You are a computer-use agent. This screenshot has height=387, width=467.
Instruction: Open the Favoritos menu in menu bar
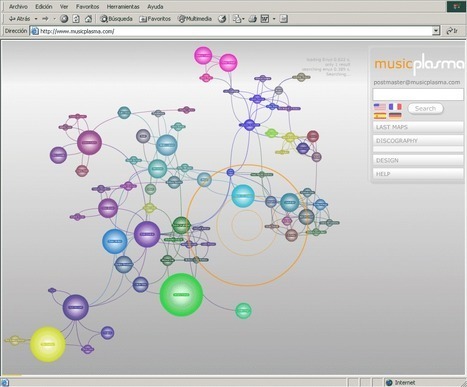tap(87, 6)
